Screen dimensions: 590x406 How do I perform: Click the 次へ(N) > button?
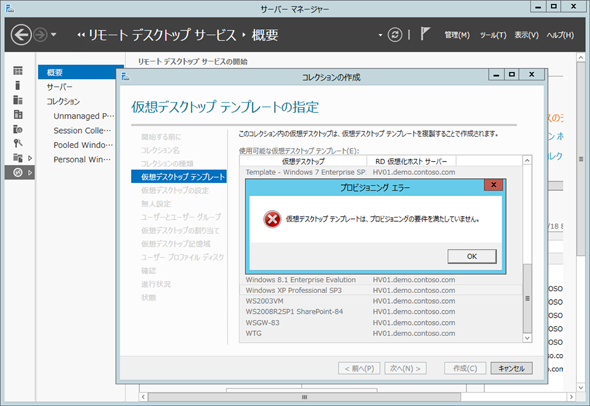pyautogui.click(x=405, y=368)
